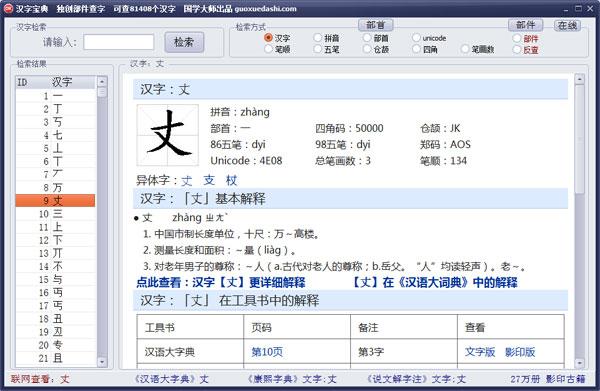Click the 笔顺：134 value
Screen dimensions: 600x391
pyautogui.click(x=443, y=160)
